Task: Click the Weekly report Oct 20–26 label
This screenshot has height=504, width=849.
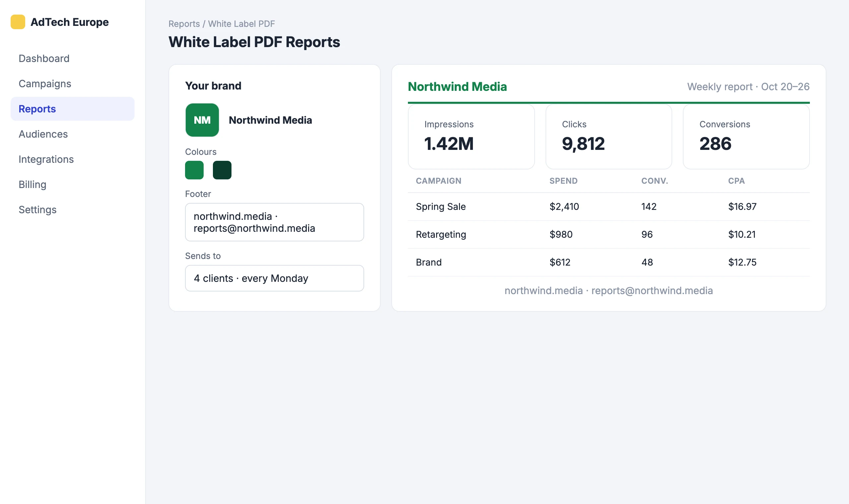Action: tap(748, 87)
